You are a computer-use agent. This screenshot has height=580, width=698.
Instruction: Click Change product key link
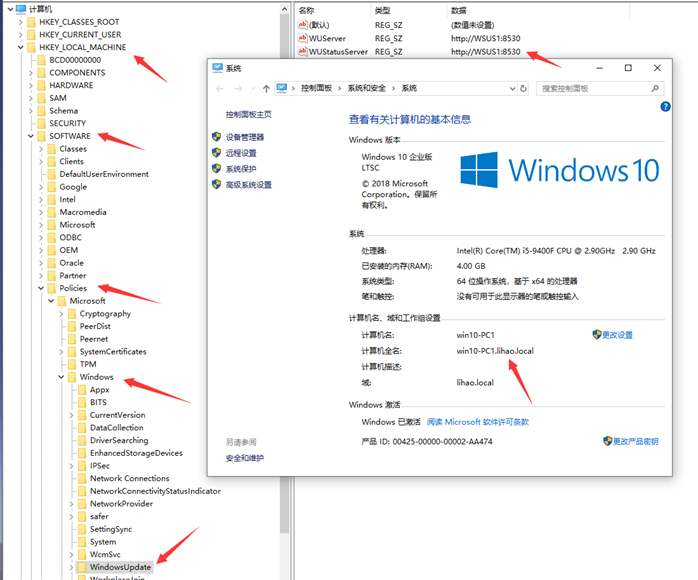click(635, 441)
